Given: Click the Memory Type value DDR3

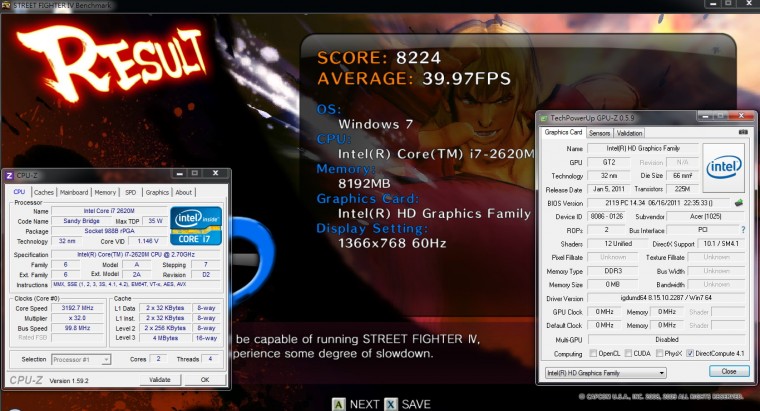Looking at the screenshot, I should (613, 271).
